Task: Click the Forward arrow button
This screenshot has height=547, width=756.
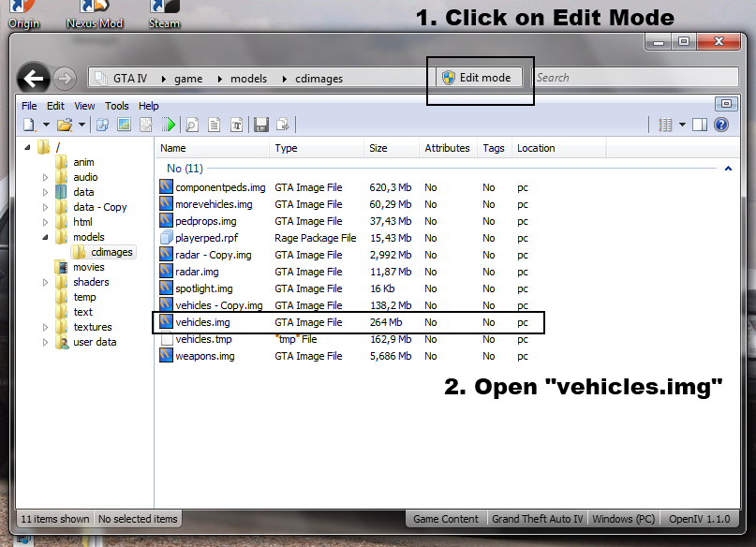Action: (x=65, y=79)
